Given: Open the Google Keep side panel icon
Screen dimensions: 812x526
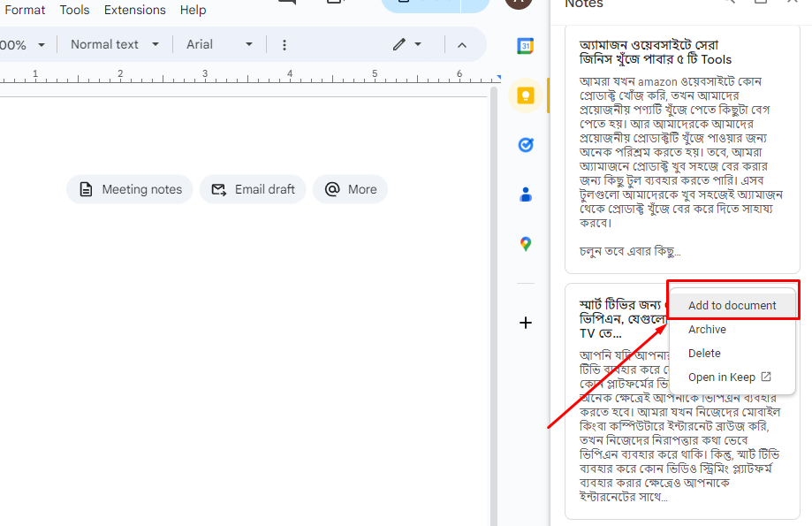Looking at the screenshot, I should pos(525,95).
